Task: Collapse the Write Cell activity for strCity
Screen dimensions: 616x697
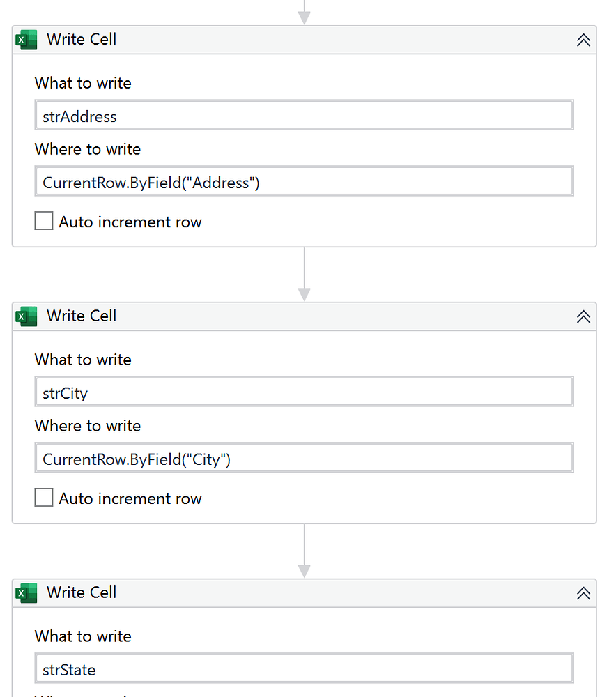Action: 583,317
